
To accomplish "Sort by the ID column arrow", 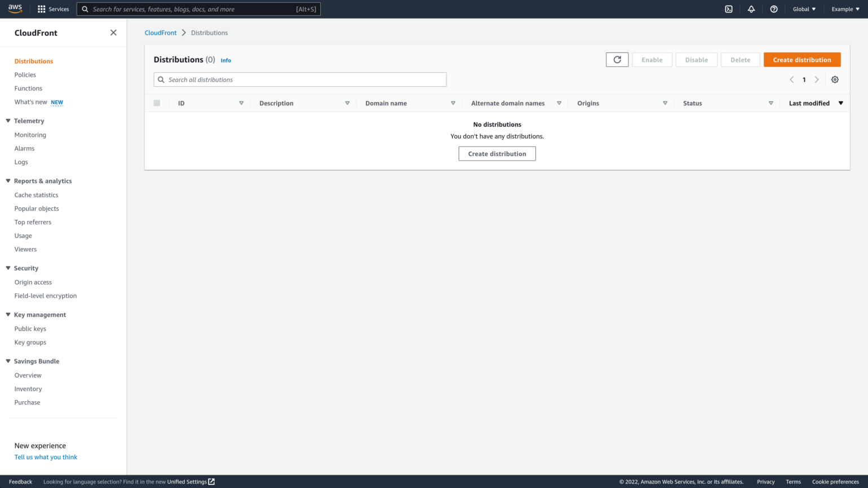I will (x=241, y=103).
